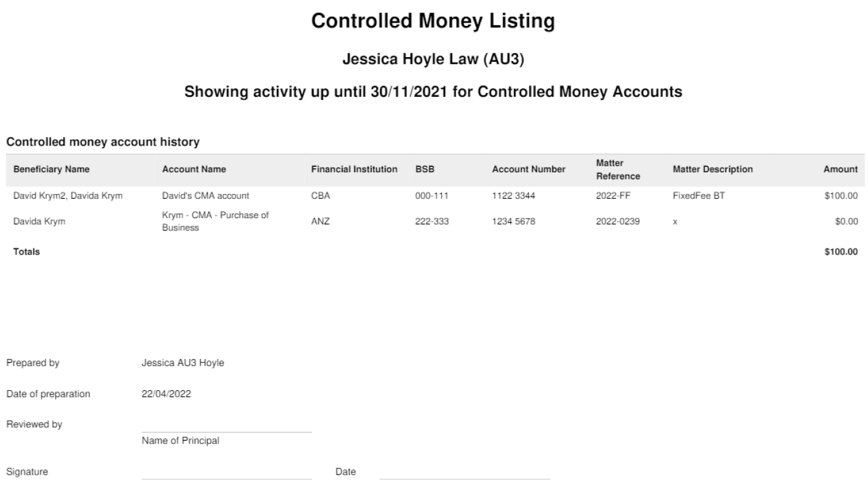Click the BSB column header
Viewport: 868px width, 496px height.
pos(424,169)
